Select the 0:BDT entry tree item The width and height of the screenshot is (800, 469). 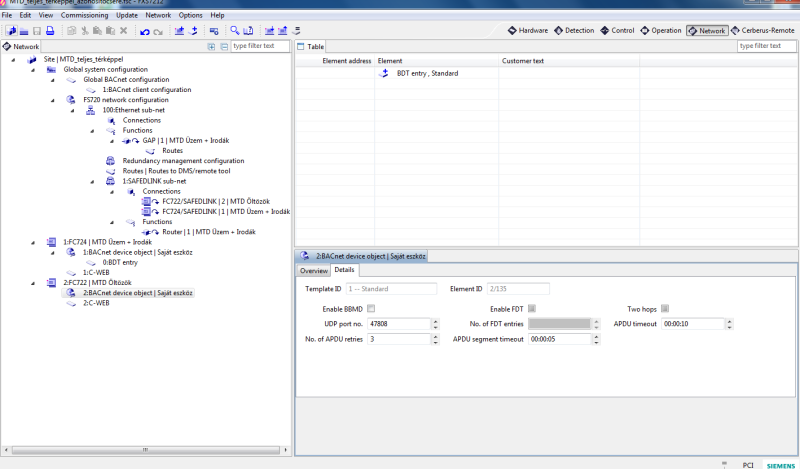[x=119, y=262]
